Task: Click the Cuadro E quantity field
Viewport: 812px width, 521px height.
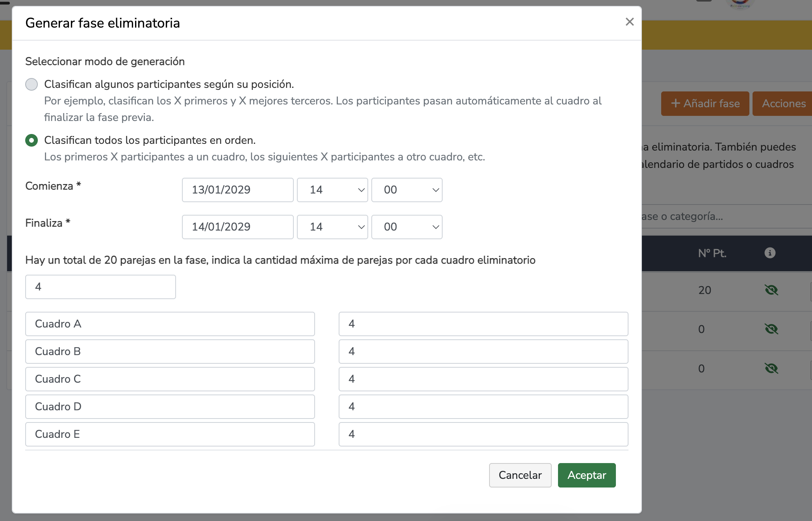Action: click(x=483, y=434)
